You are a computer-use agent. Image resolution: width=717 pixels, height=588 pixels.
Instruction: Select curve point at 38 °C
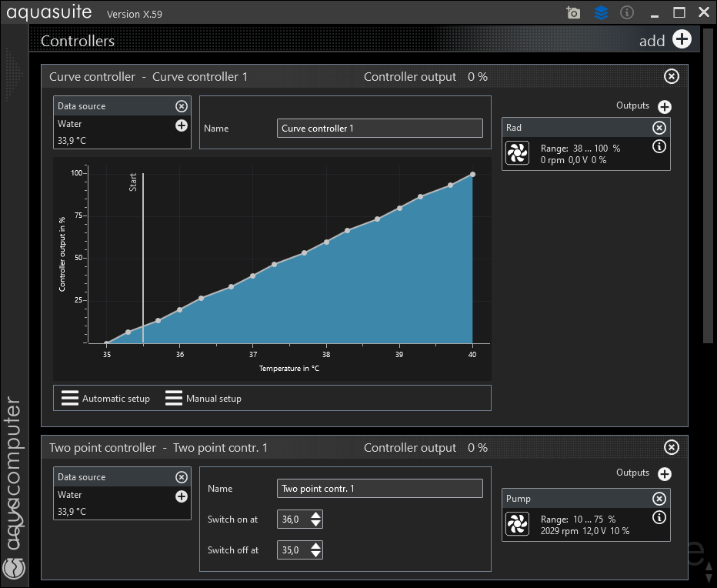point(326,242)
